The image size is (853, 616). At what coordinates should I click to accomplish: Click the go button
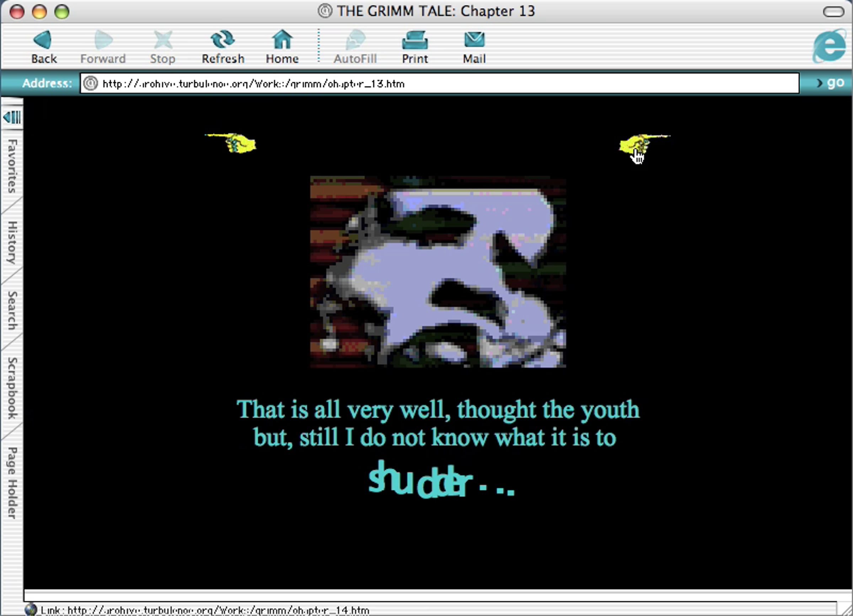pos(831,83)
